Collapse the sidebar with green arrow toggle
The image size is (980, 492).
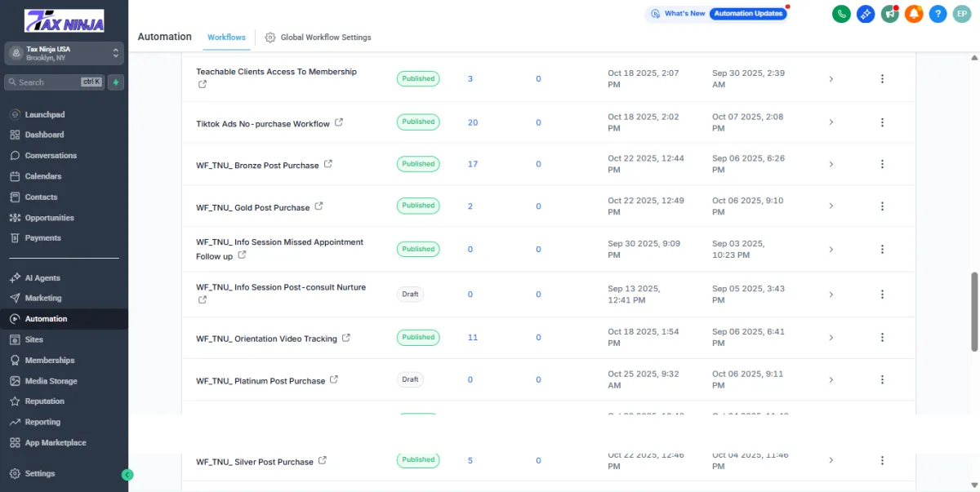tap(127, 474)
